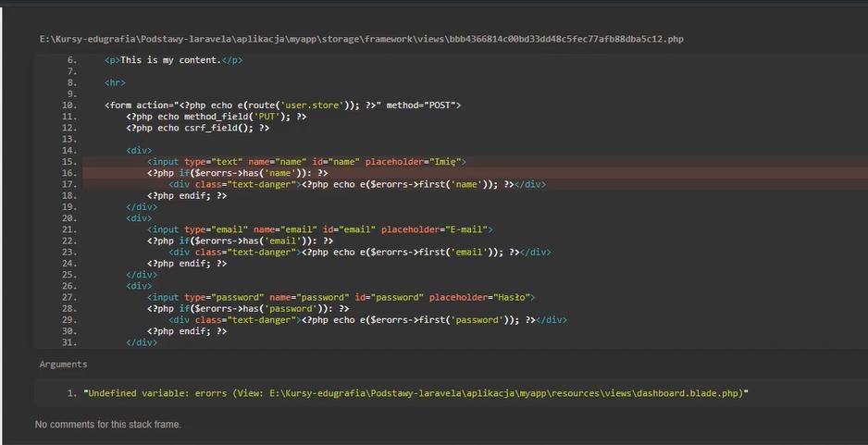868x445 pixels.
Task: Select line 27 password input placeholder "Hasło"
Action: pos(341,297)
